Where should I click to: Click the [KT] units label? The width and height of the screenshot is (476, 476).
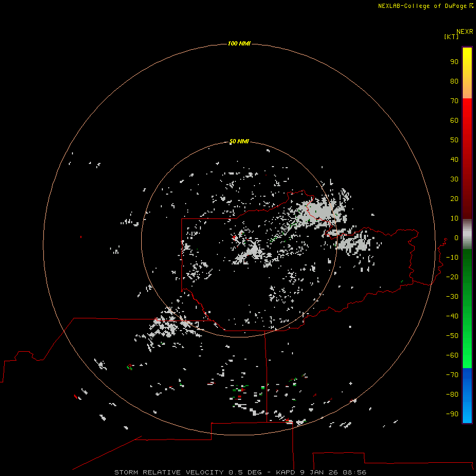(x=451, y=36)
